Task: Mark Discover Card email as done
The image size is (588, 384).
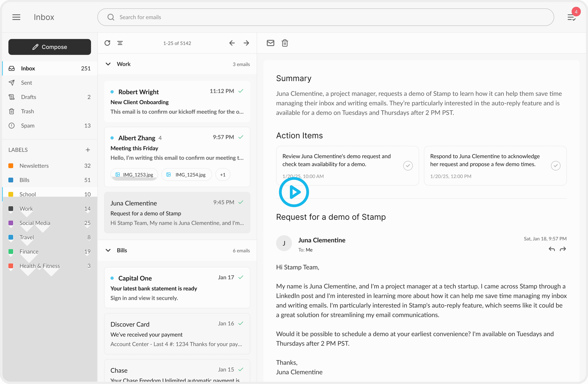Action: tap(241, 323)
